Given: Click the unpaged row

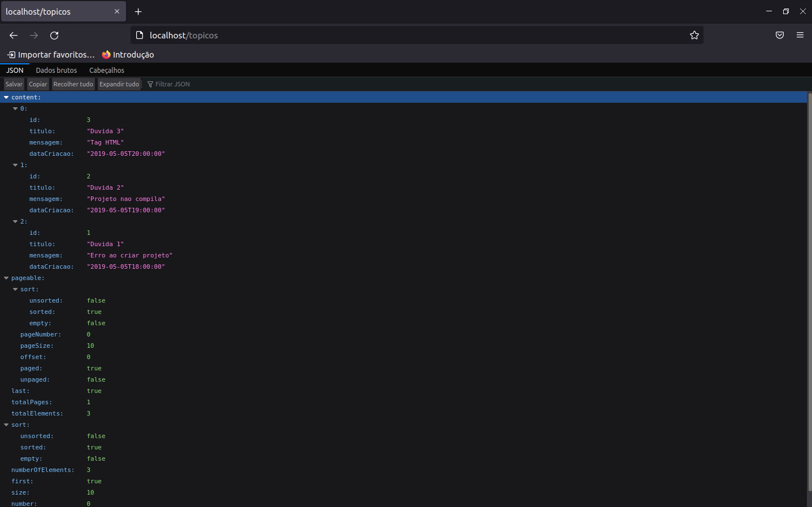Looking at the screenshot, I should pos(403,379).
